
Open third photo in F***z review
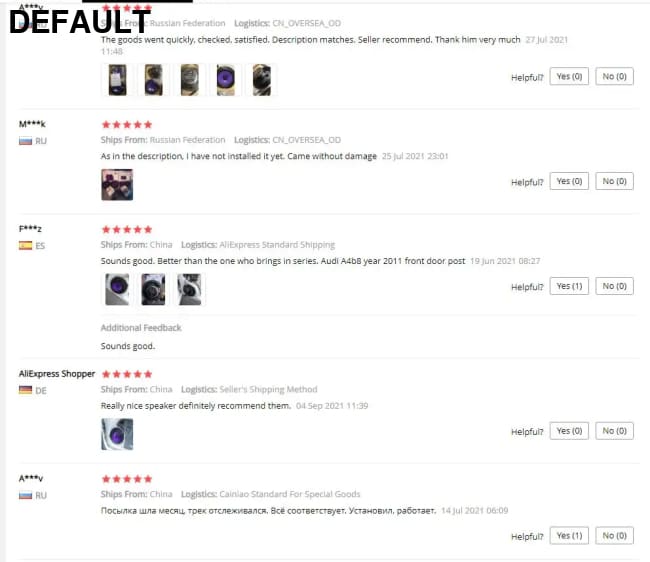[189, 289]
